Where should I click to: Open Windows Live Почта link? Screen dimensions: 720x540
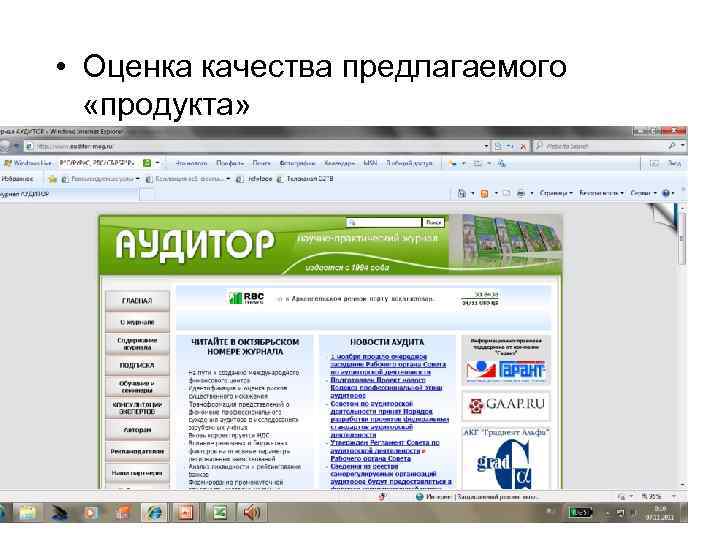tap(261, 163)
